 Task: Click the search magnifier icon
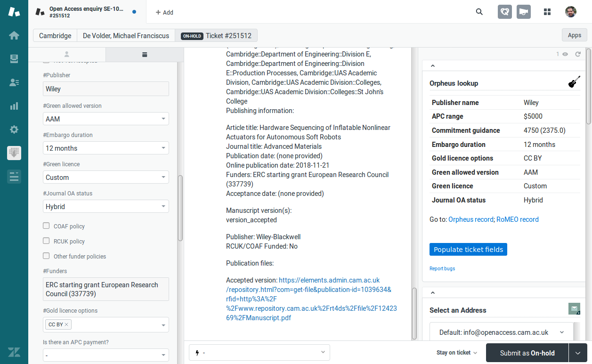[x=479, y=12]
